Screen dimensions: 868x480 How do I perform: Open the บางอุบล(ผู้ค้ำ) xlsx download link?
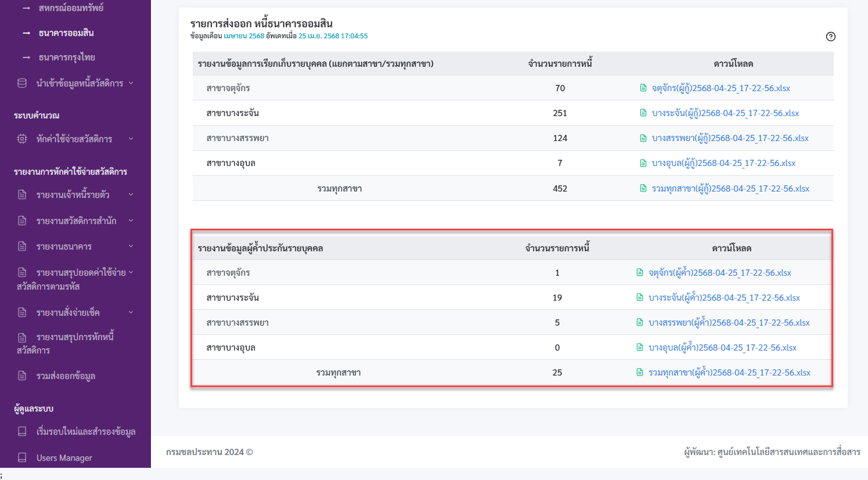[x=722, y=348]
